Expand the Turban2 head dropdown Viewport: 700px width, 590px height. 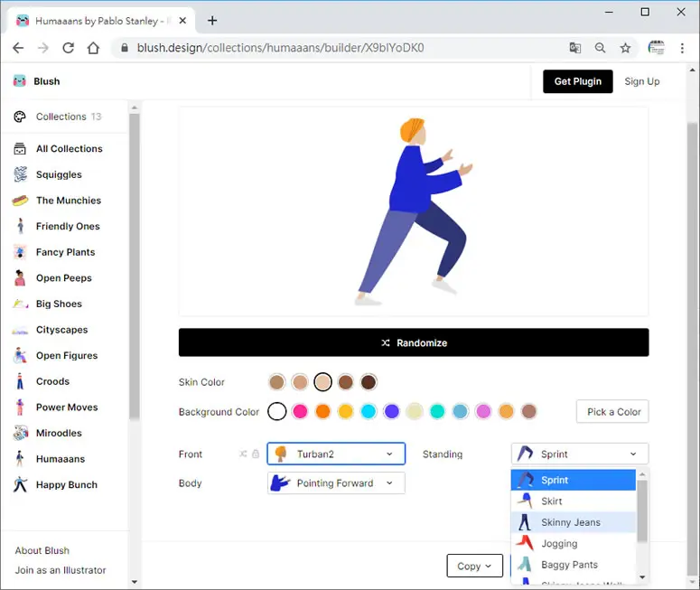[336, 454]
